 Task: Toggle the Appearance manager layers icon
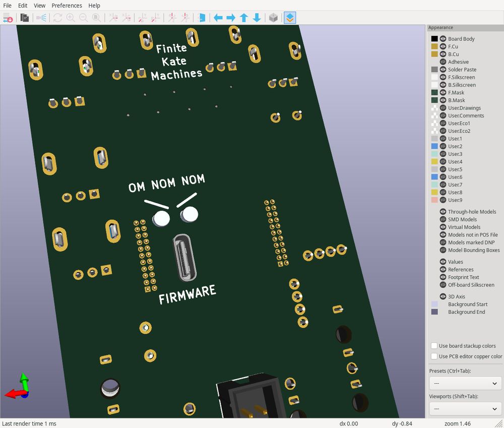coord(290,18)
